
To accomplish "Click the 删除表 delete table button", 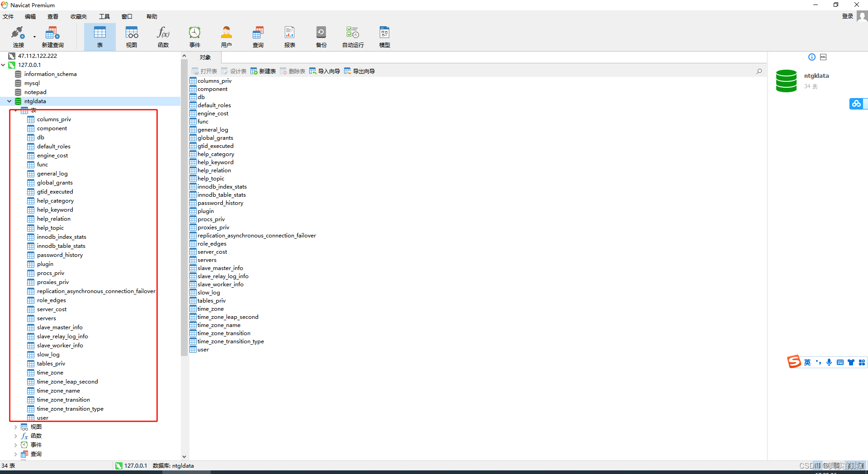I will tap(292, 71).
